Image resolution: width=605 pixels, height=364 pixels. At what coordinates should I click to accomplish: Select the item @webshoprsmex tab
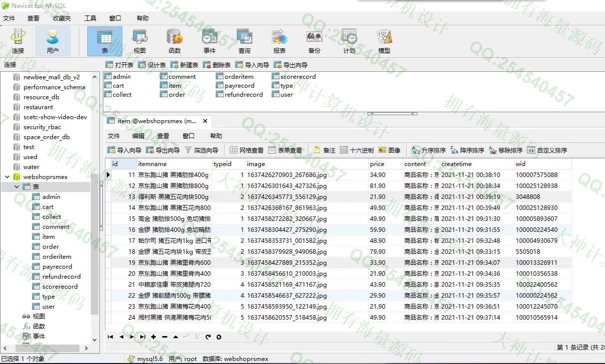157,121
